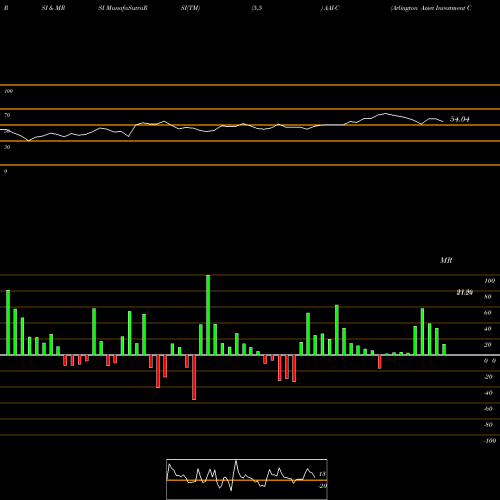Click the longest red bar near -50
This screenshot has width=500, height=500.
click(x=194, y=377)
